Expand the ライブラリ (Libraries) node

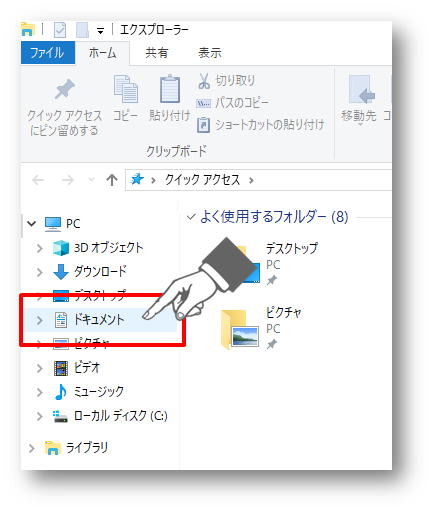pyautogui.click(x=32, y=448)
